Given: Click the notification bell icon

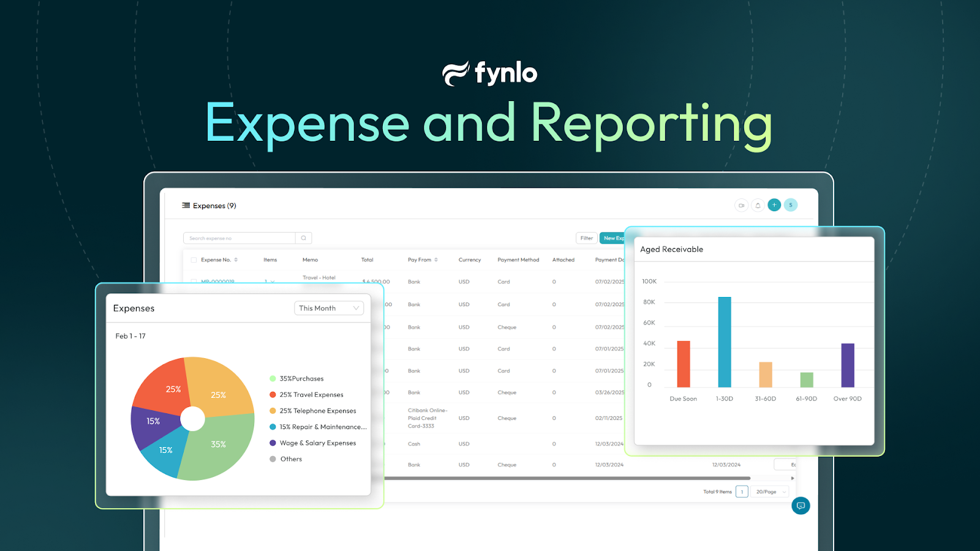Looking at the screenshot, I should tap(758, 205).
